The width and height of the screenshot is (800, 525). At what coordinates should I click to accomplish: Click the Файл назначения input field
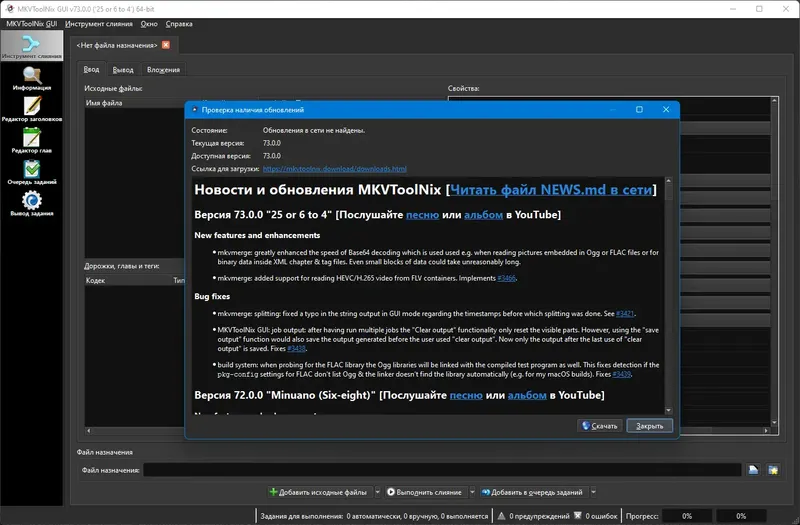[442, 470]
